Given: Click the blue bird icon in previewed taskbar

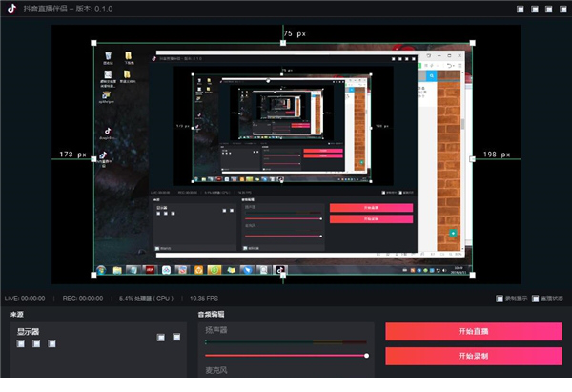Looking at the screenshot, I should (x=247, y=270).
